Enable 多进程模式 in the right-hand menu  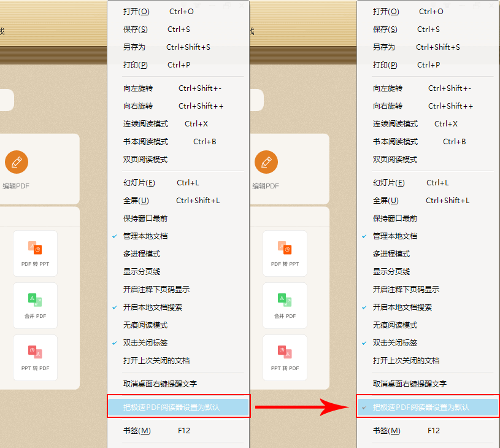pyautogui.click(x=428, y=254)
